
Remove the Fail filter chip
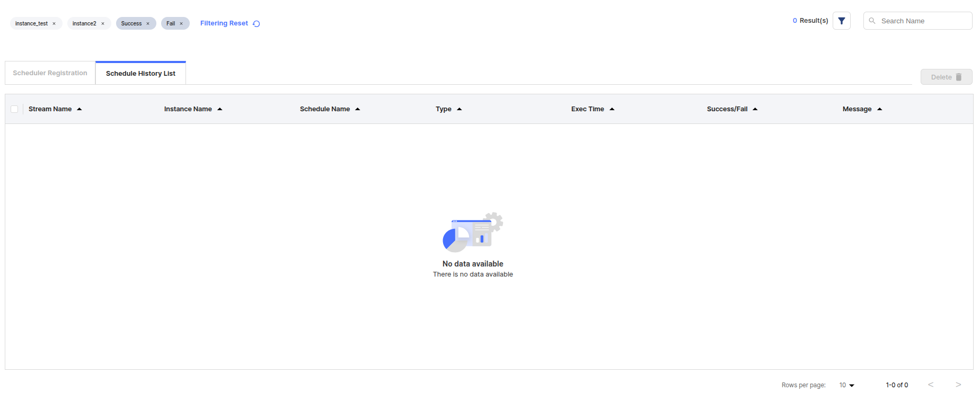(181, 24)
